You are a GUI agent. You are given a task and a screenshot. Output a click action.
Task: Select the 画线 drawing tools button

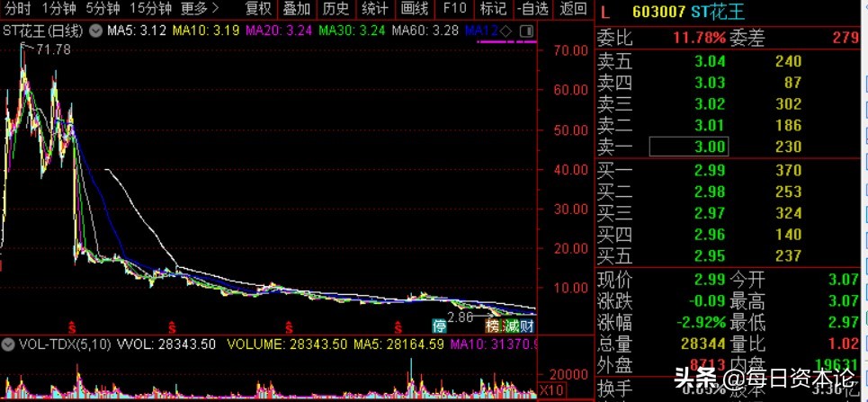click(414, 8)
